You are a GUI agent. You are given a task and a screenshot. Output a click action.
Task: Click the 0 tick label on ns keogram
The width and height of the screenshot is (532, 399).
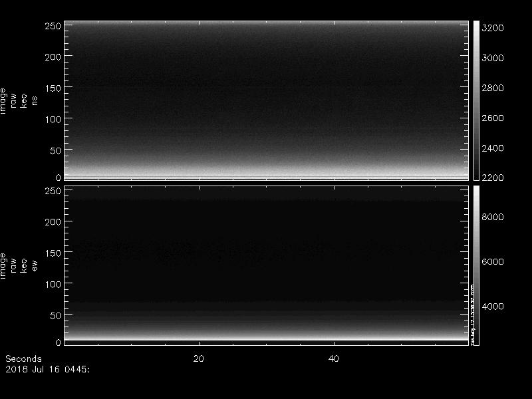58,177
